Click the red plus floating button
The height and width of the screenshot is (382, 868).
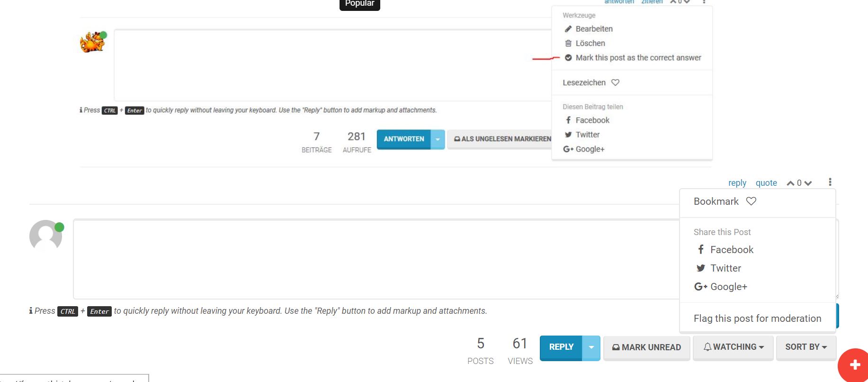point(854,364)
